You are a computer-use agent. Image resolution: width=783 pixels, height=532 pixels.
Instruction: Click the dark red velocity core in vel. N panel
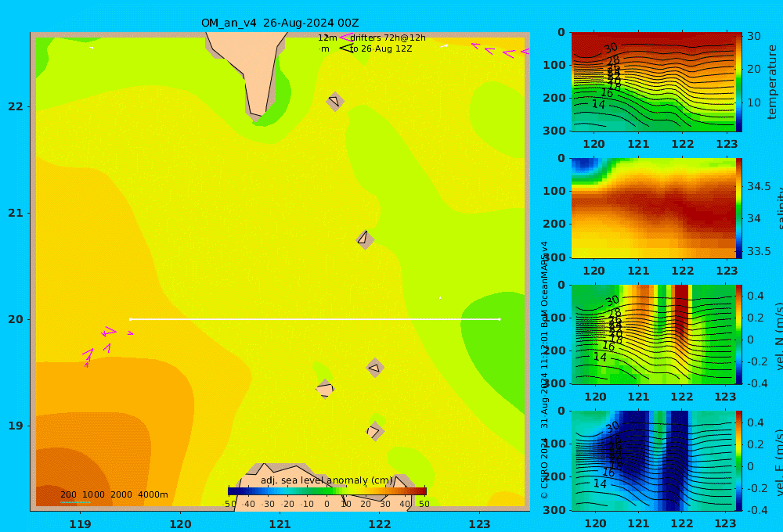point(681,312)
